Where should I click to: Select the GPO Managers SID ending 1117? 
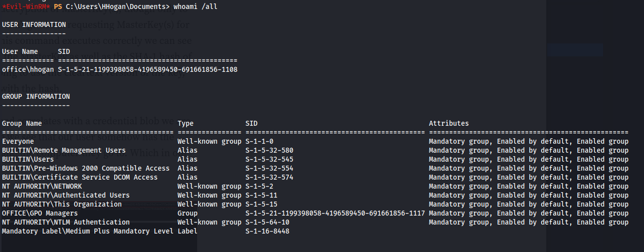(x=335, y=213)
